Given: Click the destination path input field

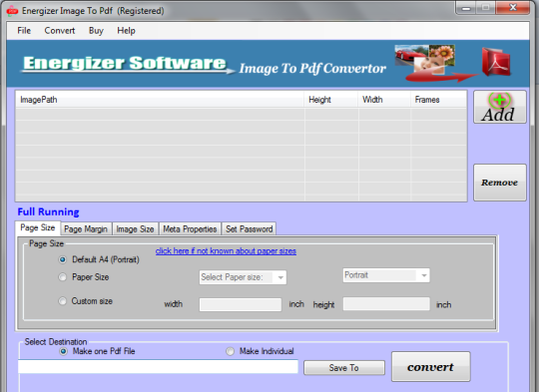Looking at the screenshot, I should 158,367.
